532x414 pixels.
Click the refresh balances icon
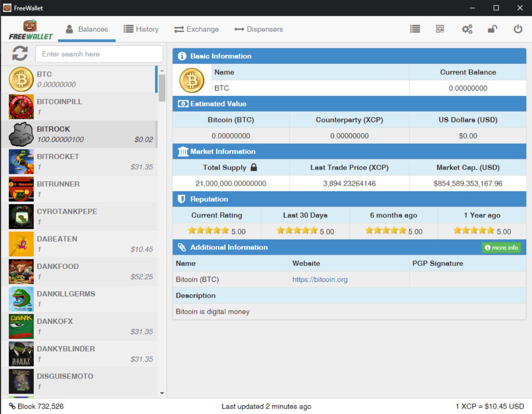click(20, 54)
